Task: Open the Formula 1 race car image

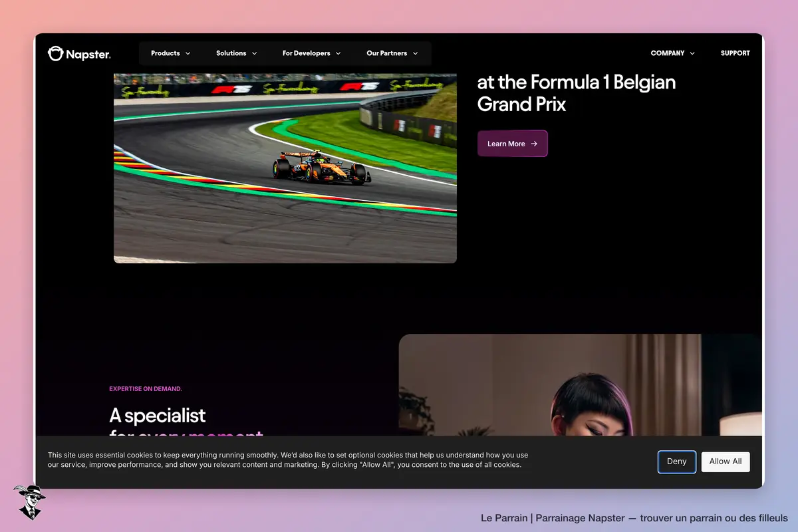Action: click(285, 168)
